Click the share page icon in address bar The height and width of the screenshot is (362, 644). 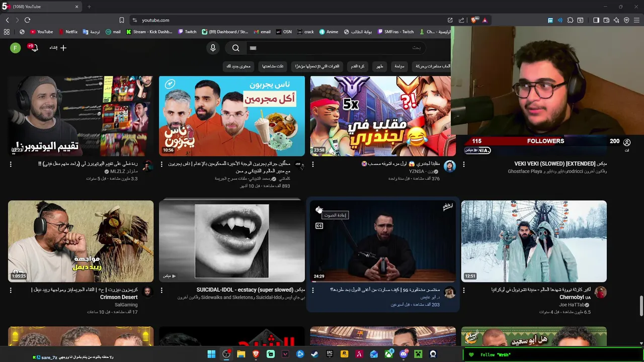(x=461, y=20)
